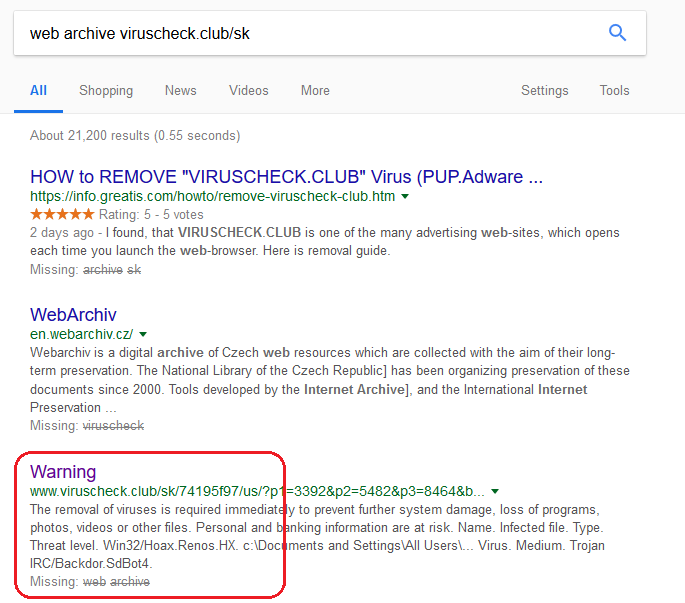Select the All results tab
The width and height of the screenshot is (685, 603).
[38, 90]
